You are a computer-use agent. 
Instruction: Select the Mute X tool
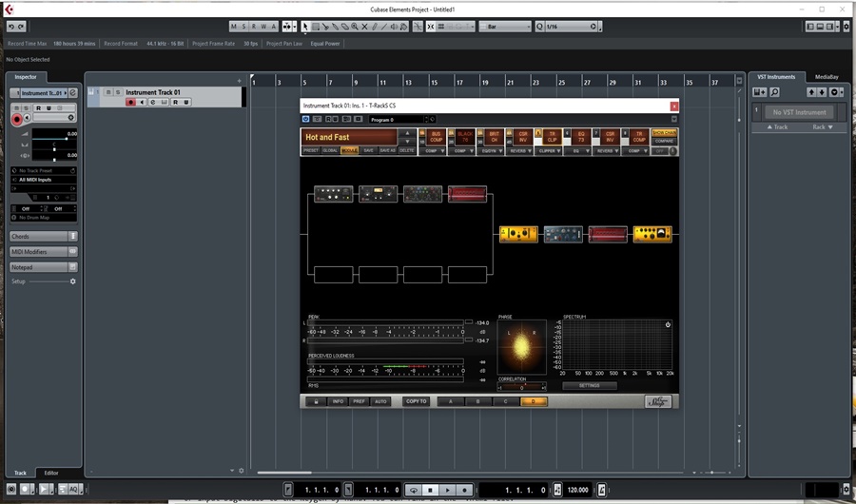pyautogui.click(x=364, y=27)
